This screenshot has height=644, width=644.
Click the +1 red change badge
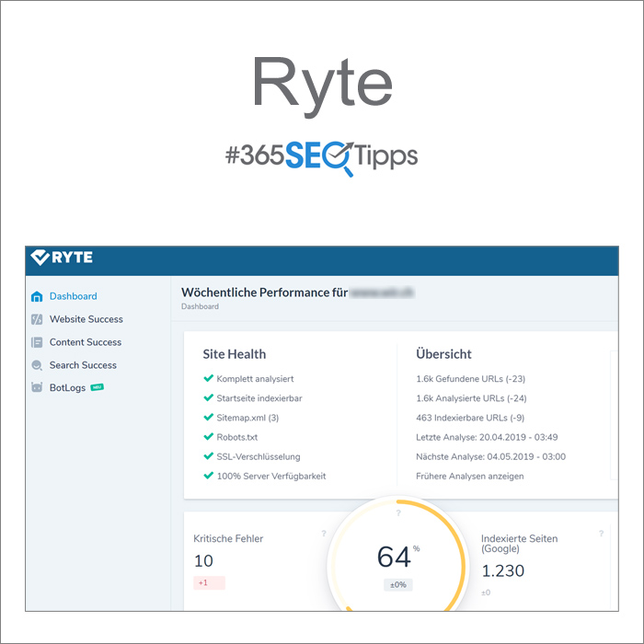(x=209, y=582)
